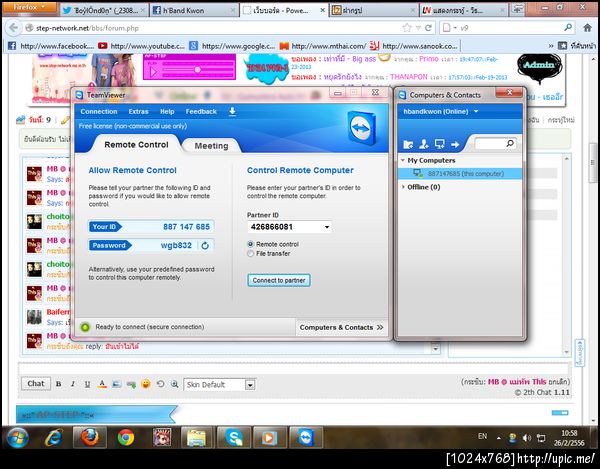This screenshot has width=600, height=469.
Task: Click the Connect to partner button
Action: (279, 280)
